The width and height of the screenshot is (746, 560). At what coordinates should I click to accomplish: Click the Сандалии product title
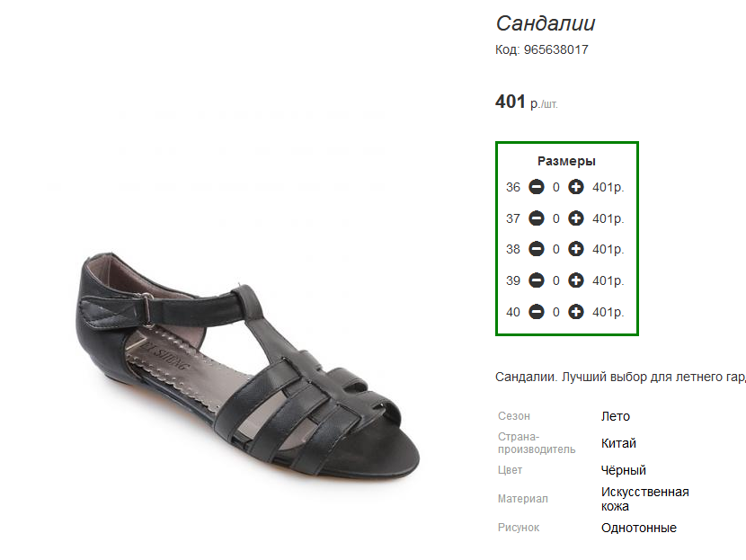pyautogui.click(x=546, y=23)
